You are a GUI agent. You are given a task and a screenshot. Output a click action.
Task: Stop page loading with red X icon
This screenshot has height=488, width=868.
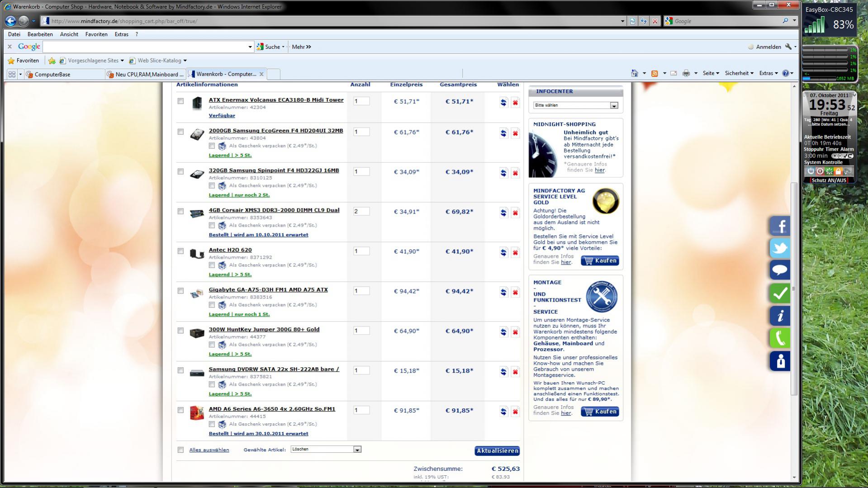(655, 21)
